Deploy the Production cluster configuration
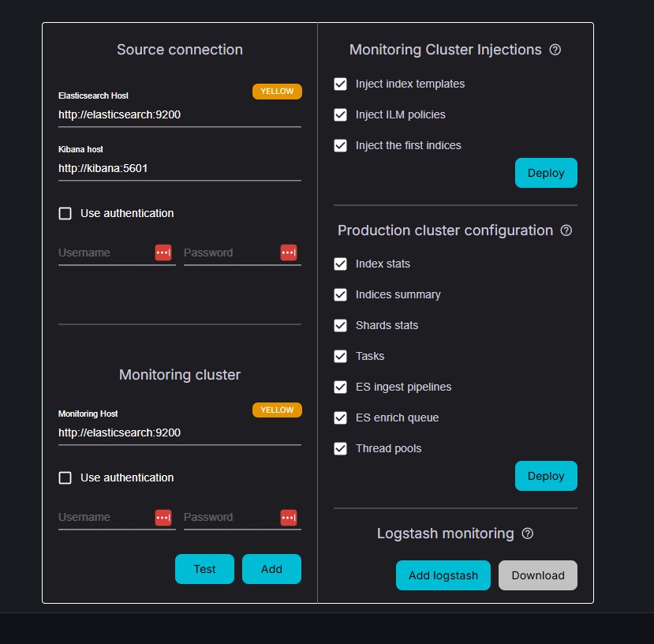The width and height of the screenshot is (654, 644). point(546,475)
